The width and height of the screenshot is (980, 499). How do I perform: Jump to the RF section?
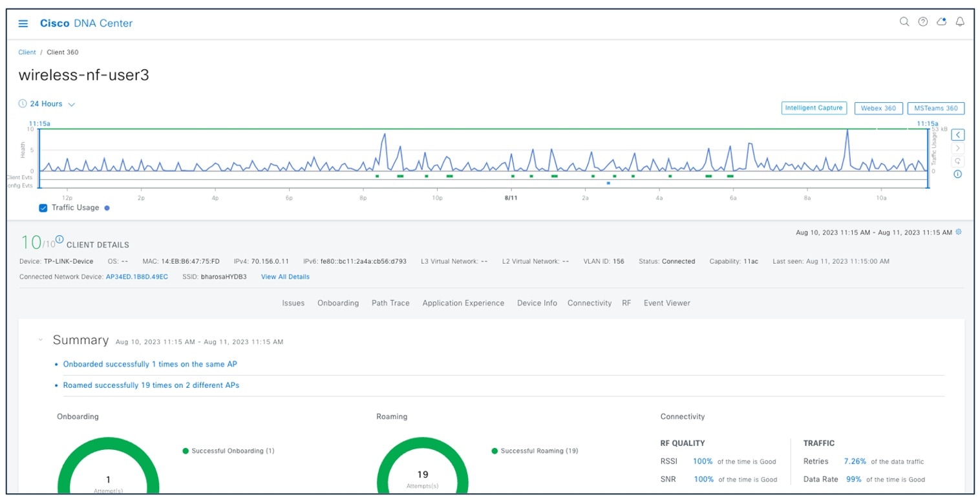pyautogui.click(x=626, y=303)
